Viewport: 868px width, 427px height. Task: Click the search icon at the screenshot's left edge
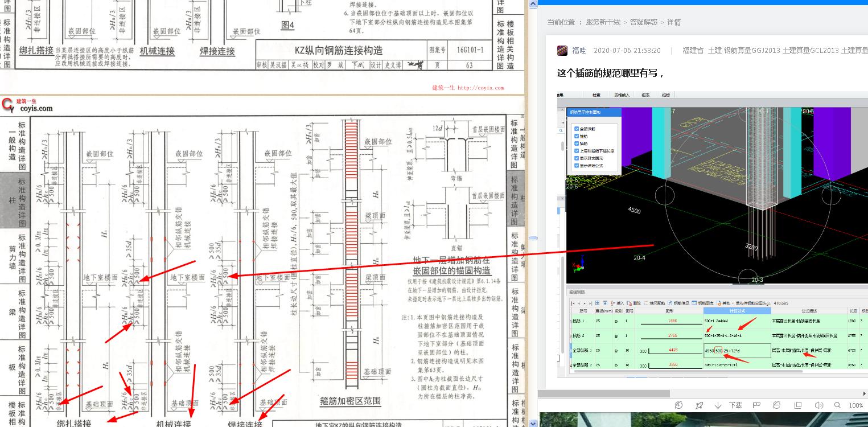pos(561,131)
